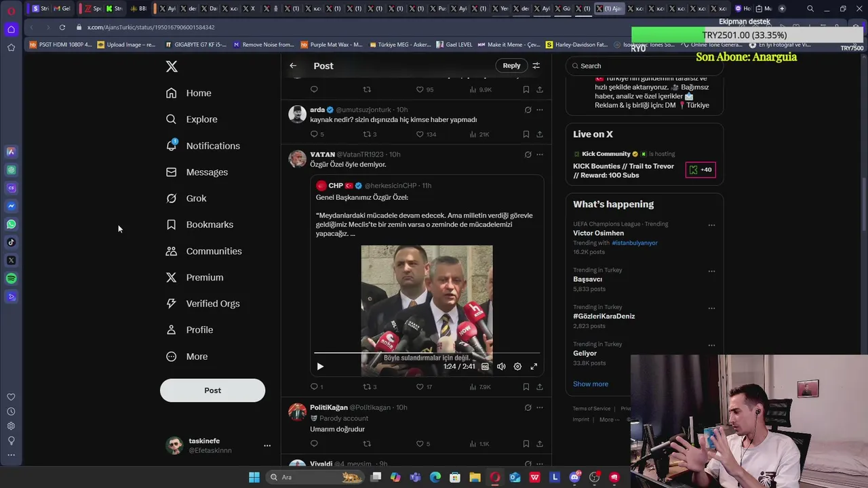The width and height of the screenshot is (868, 488).
Task: Open TikTok in Opera sidebar
Action: [11, 242]
